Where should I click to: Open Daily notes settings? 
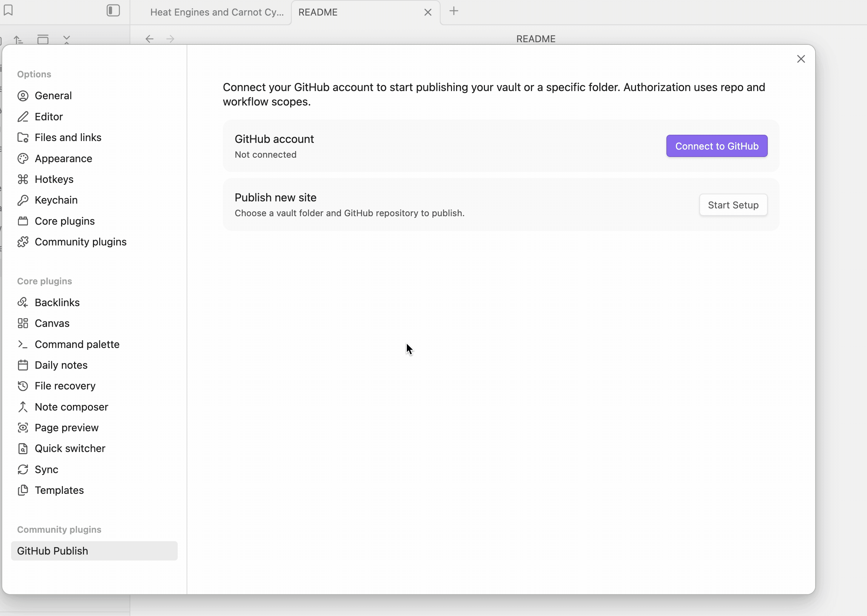point(94,365)
